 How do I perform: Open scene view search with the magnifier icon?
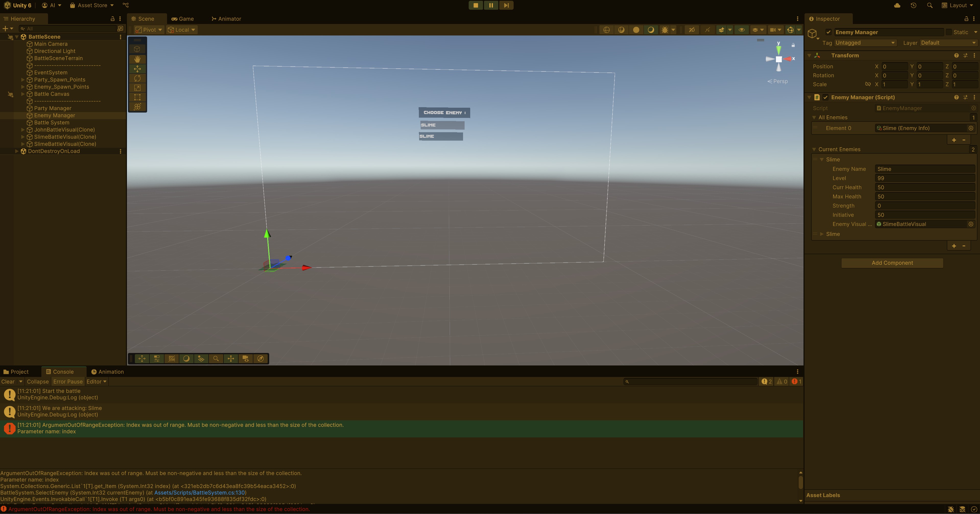click(216, 359)
